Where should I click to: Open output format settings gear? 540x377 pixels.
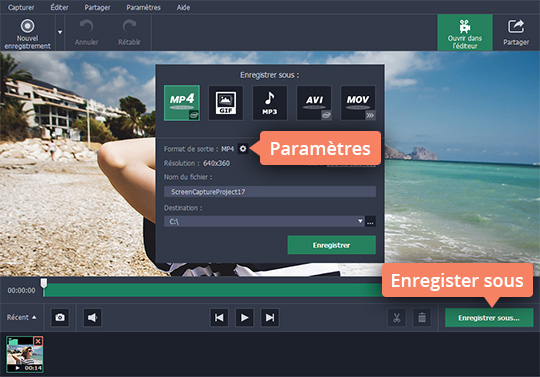[x=243, y=149]
